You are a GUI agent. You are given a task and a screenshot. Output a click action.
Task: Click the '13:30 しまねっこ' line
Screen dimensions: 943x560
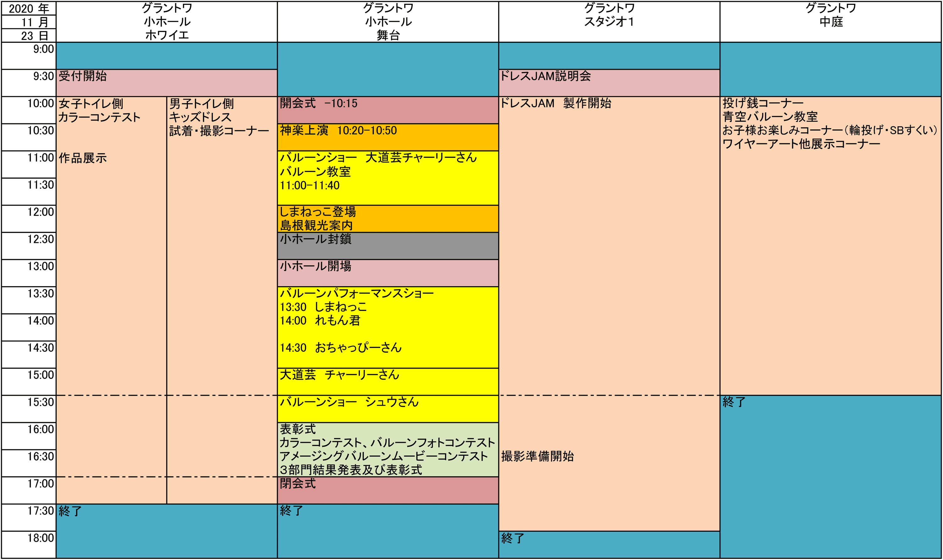(x=323, y=307)
